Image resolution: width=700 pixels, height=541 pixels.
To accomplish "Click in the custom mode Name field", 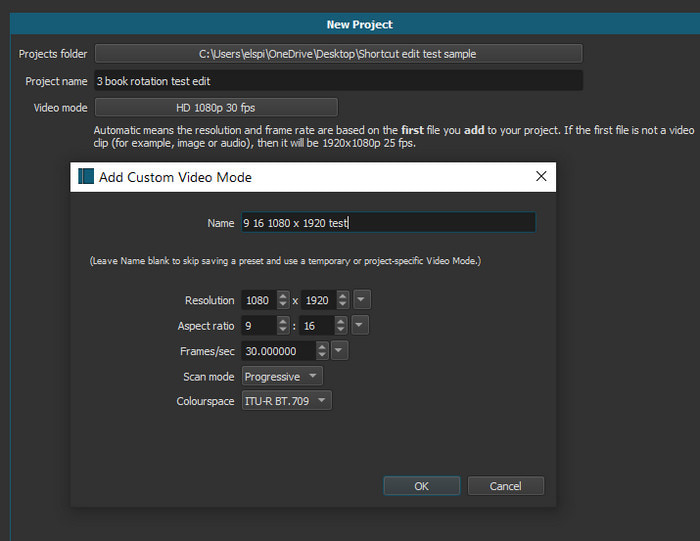I will (387, 223).
